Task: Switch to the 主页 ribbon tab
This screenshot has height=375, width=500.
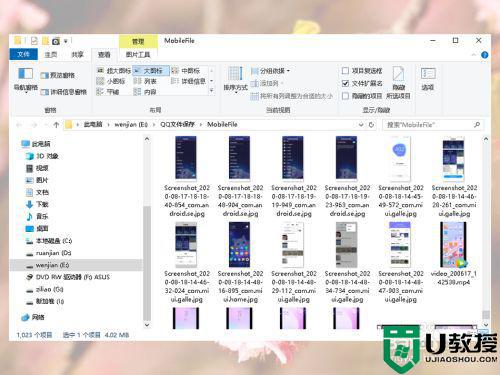Action: (x=51, y=54)
